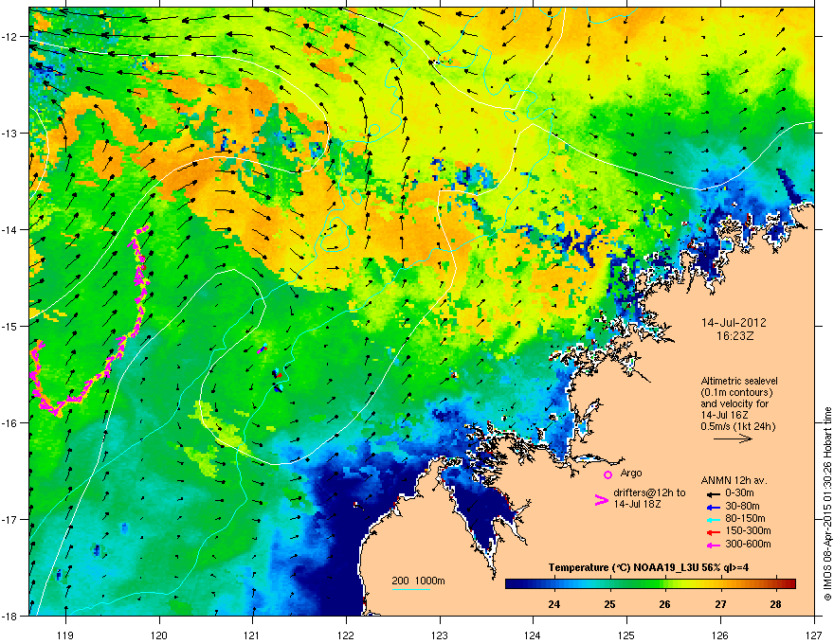This screenshot has height=644, width=834.
Task: Click the longitude axis label 124
Action: tap(533, 635)
